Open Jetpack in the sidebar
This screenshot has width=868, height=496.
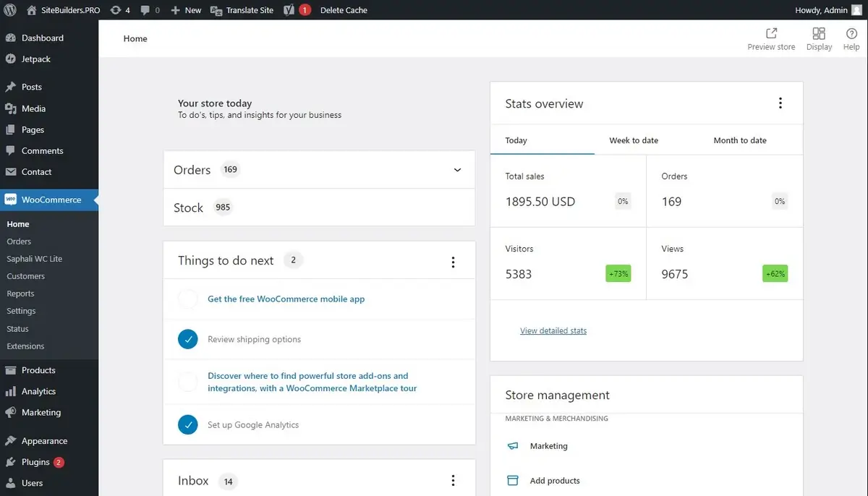click(x=49, y=59)
